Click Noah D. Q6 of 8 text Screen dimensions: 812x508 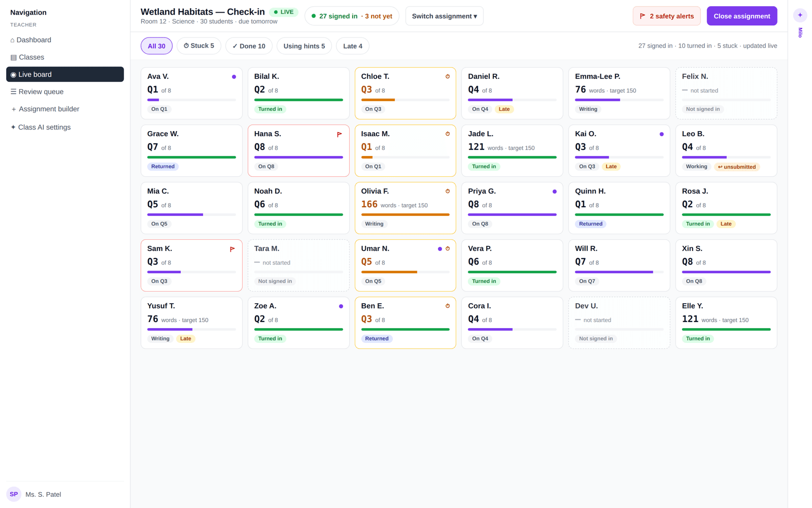pyautogui.click(x=266, y=205)
